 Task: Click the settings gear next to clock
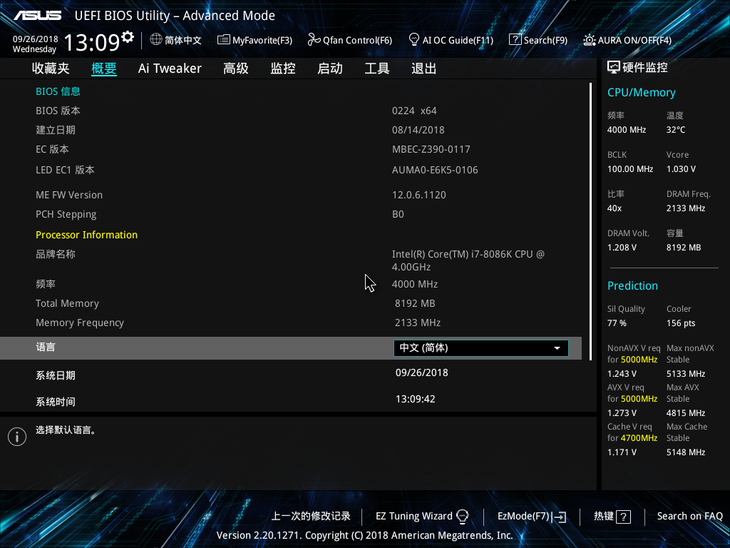tap(127, 37)
